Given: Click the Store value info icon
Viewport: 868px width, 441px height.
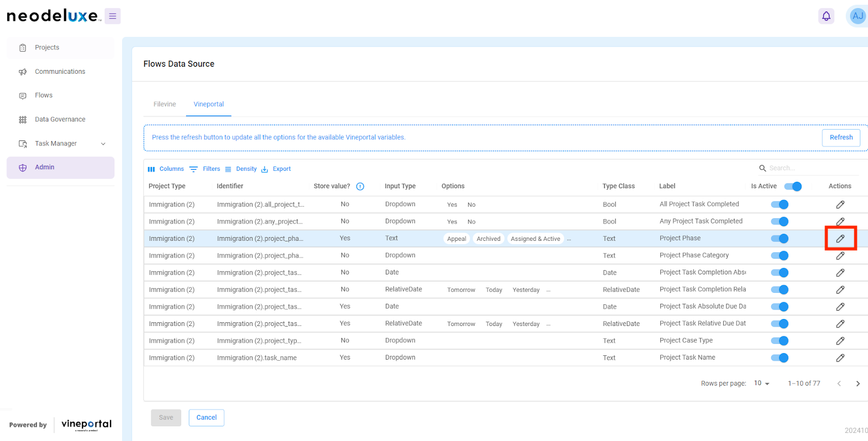Looking at the screenshot, I should coord(360,187).
